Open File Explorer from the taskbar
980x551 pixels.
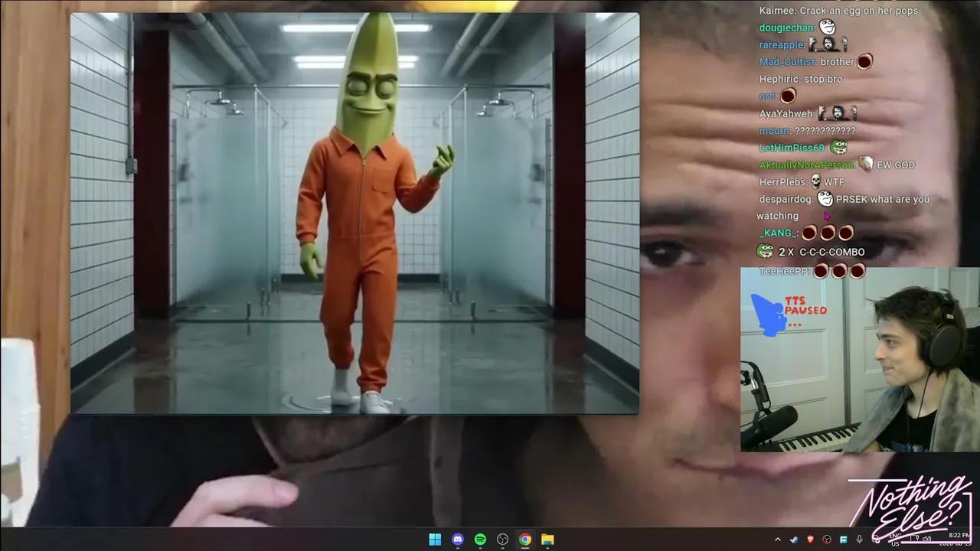[547, 540]
